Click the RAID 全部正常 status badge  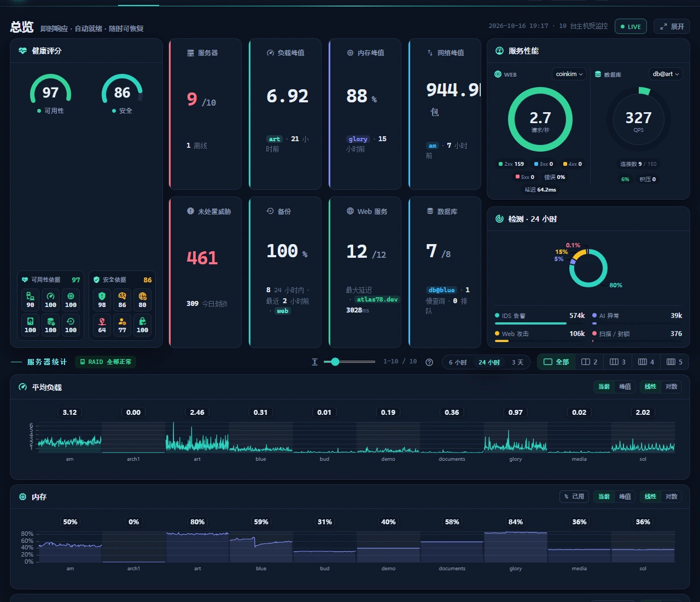pyautogui.click(x=106, y=362)
